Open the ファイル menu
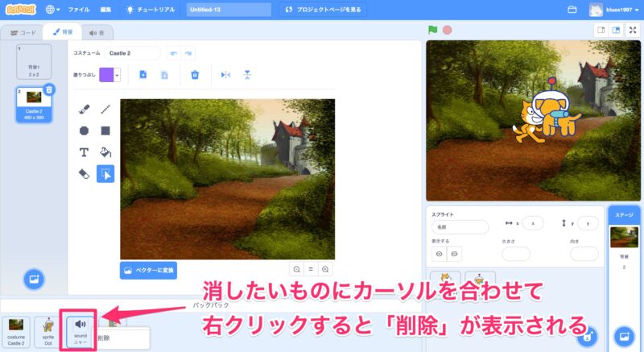The width and height of the screenshot is (644, 352). 79,10
